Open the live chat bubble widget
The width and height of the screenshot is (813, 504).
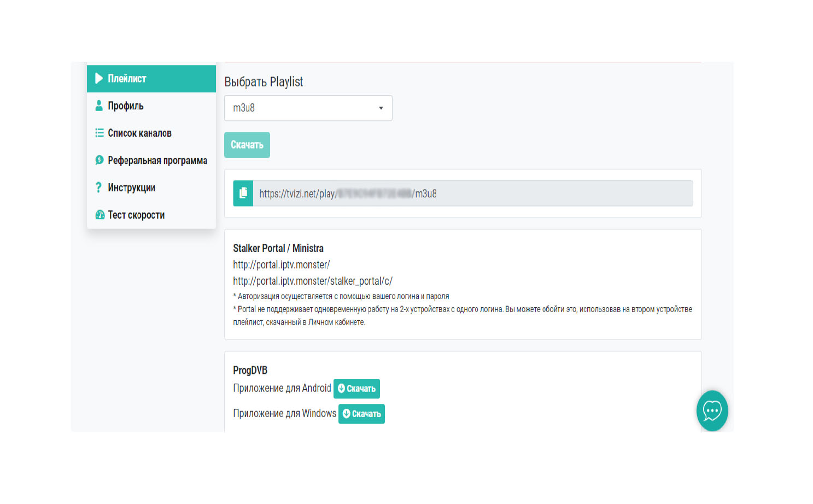click(712, 411)
